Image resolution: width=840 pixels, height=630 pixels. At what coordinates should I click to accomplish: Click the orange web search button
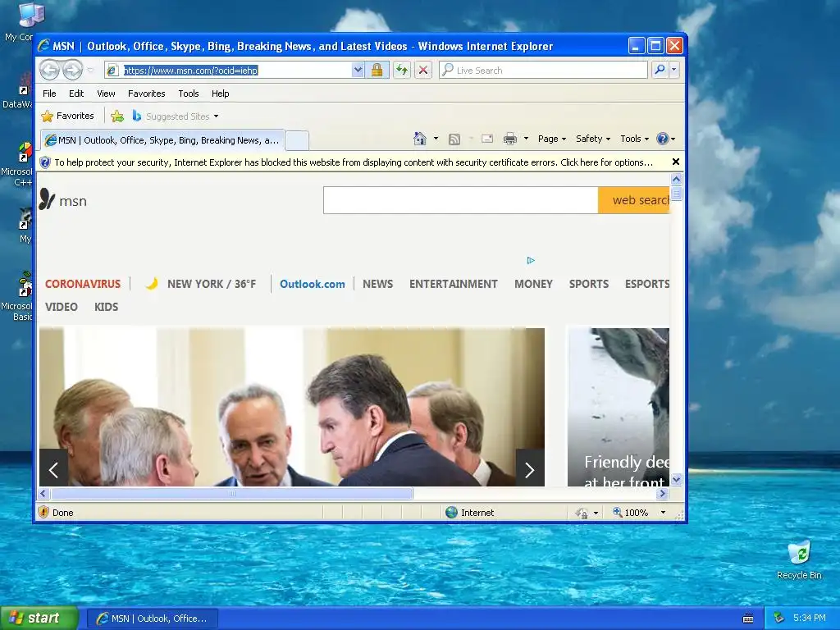(x=634, y=200)
